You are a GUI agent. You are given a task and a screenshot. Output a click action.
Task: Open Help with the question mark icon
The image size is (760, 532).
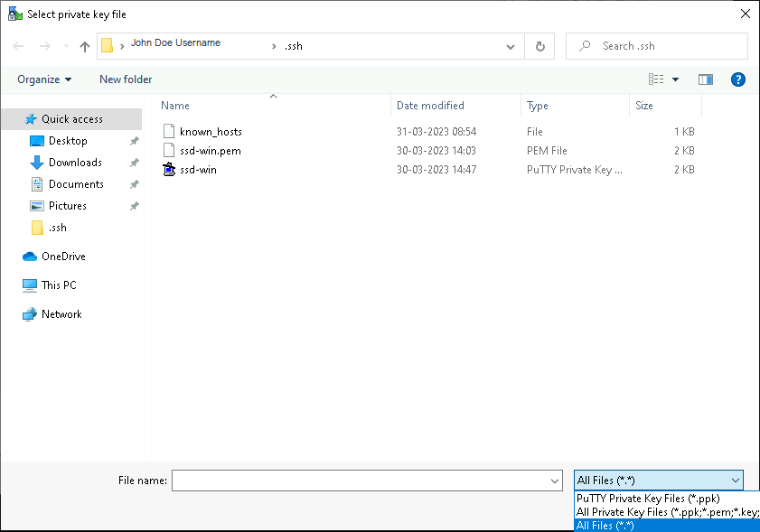[738, 79]
